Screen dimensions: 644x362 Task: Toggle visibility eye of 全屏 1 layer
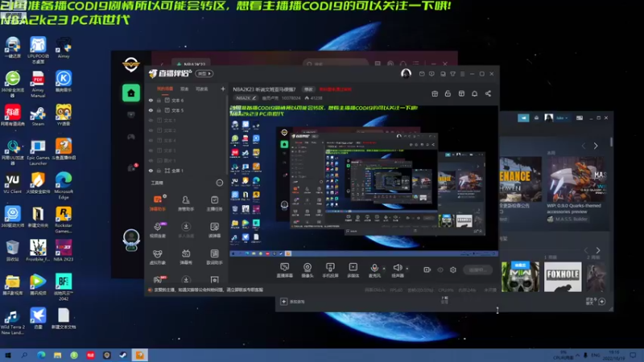151,171
